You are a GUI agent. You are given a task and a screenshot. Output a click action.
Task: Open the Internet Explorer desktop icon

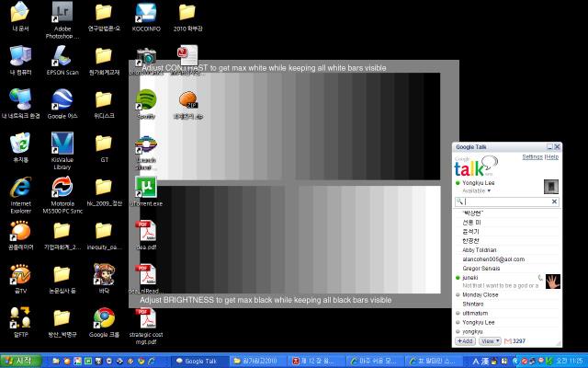pyautogui.click(x=20, y=189)
